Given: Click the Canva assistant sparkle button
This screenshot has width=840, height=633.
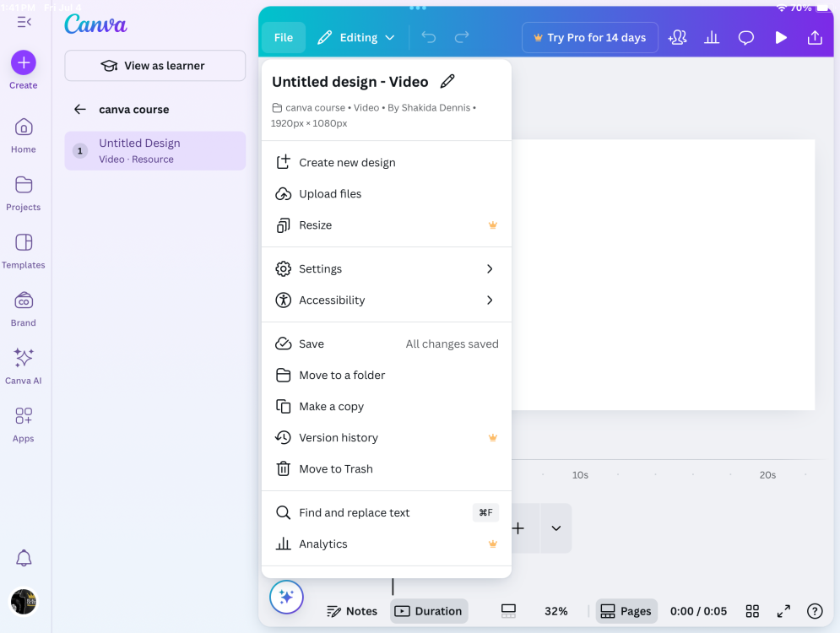Looking at the screenshot, I should (x=286, y=598).
